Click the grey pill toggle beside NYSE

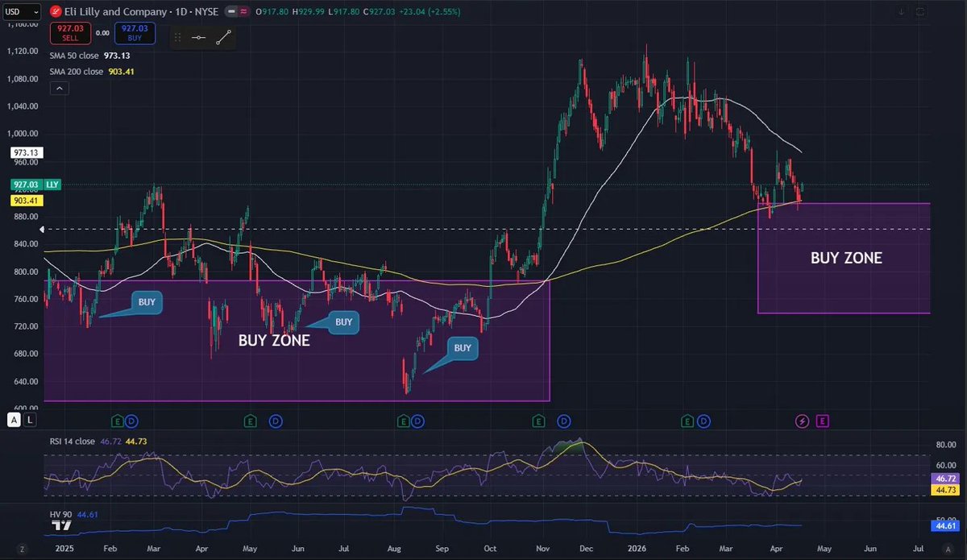[x=232, y=12]
